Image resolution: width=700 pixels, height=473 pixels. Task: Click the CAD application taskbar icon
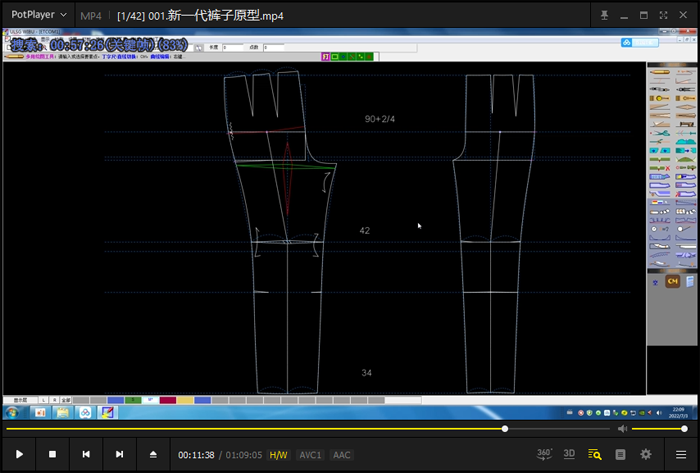pyautogui.click(x=107, y=413)
